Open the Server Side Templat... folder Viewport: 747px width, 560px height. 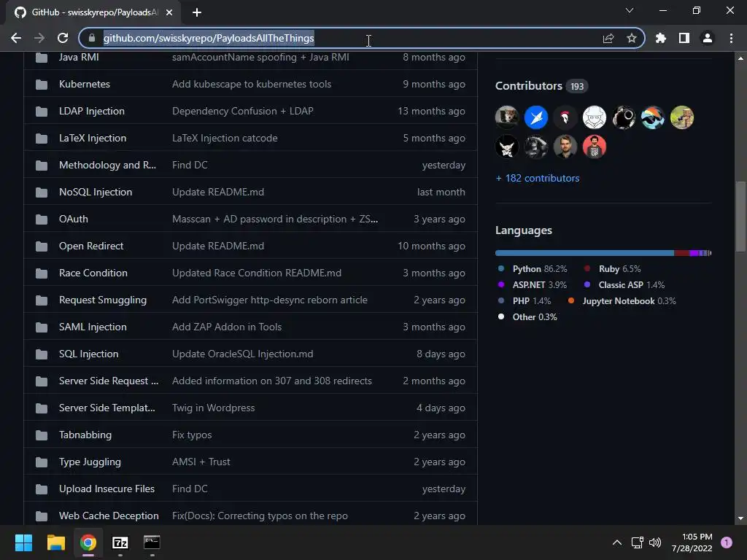pos(107,408)
